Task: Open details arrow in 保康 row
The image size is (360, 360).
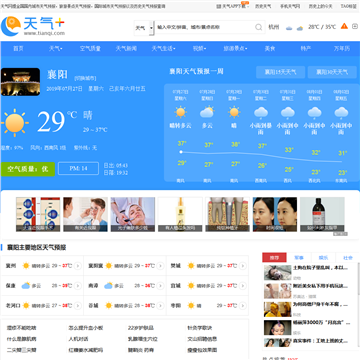Action: pos(78,286)
